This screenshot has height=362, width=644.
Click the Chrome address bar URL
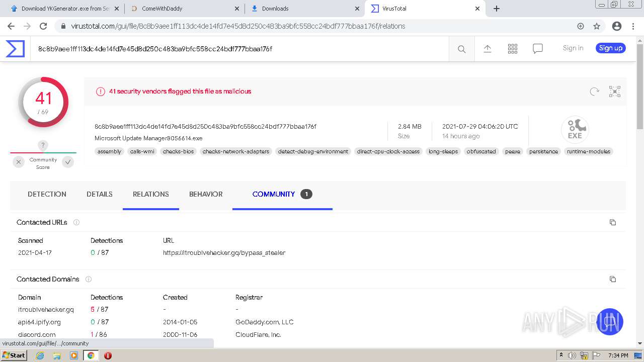[238, 26]
